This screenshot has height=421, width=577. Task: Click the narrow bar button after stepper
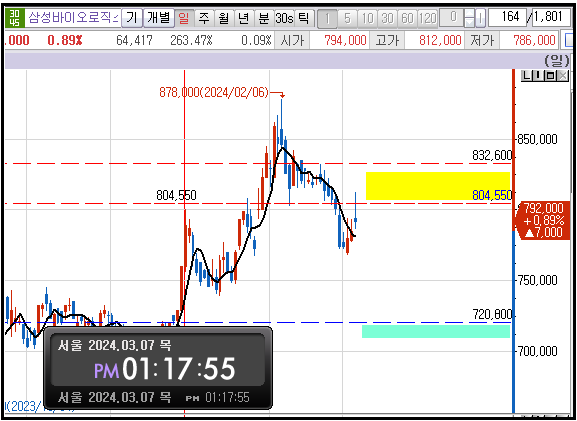pos(480,18)
